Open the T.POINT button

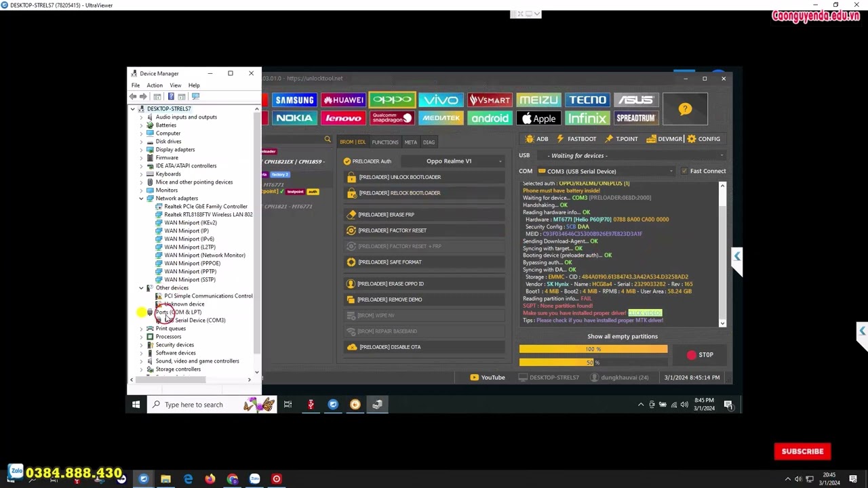pyautogui.click(x=621, y=139)
